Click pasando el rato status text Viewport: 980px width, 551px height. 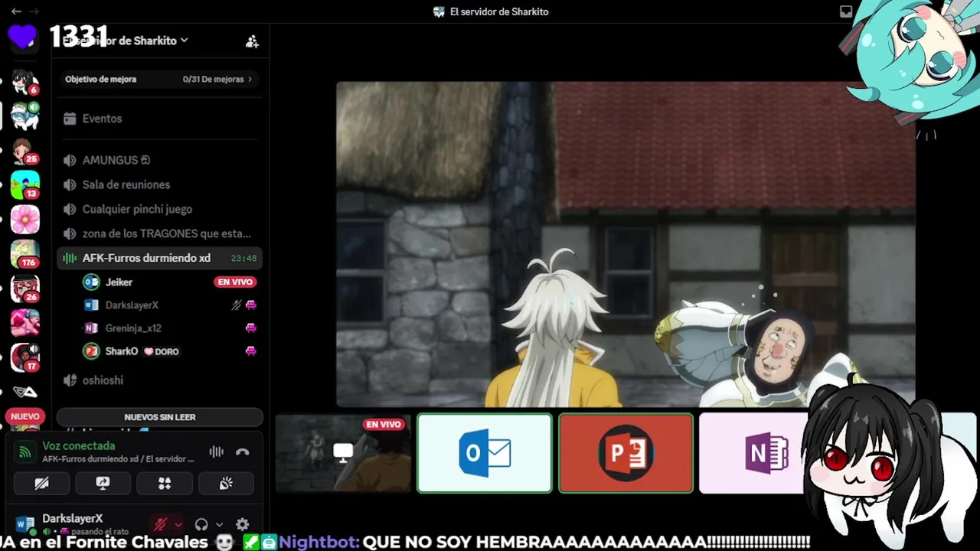pos(100,532)
